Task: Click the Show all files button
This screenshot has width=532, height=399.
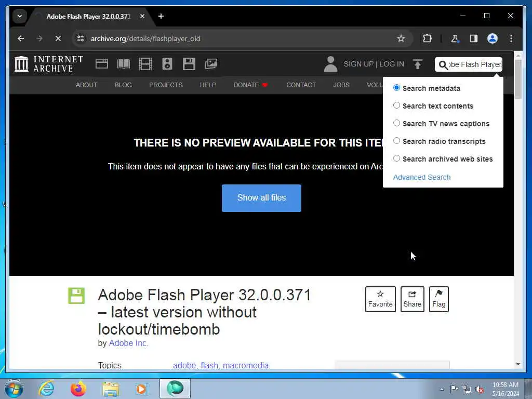Action: (262, 198)
